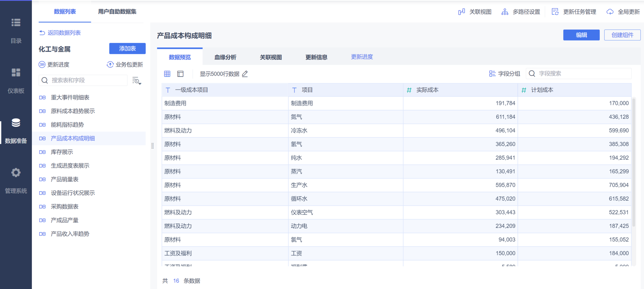Image resolution: width=644 pixels, height=289 pixels.
Task: Click the 实际成本 column header
Action: point(460,90)
